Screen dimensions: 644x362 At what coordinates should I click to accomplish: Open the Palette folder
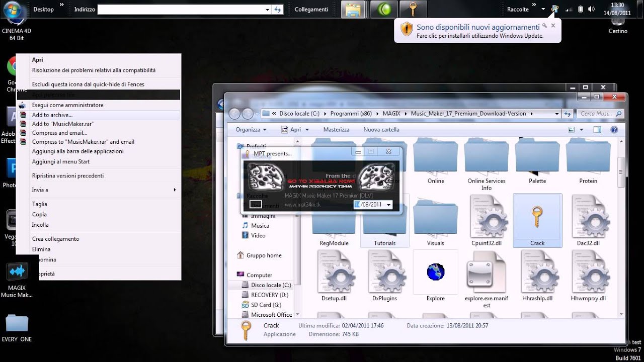pos(537,162)
